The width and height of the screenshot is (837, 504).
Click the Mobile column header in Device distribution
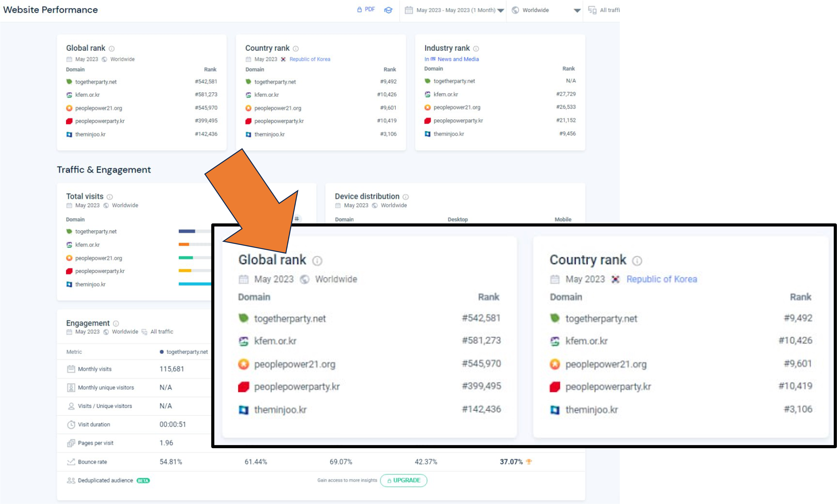pos(563,219)
